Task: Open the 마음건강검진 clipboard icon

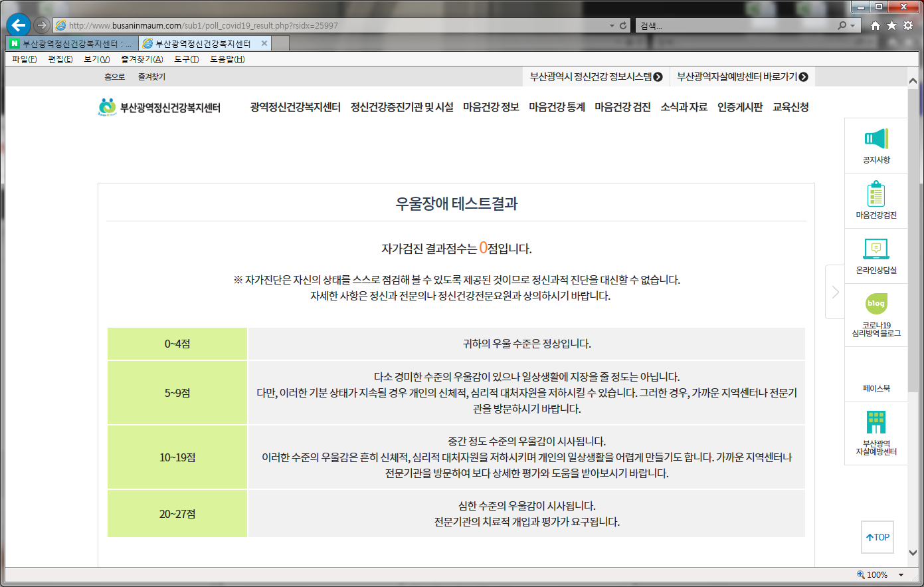Action: (876, 194)
